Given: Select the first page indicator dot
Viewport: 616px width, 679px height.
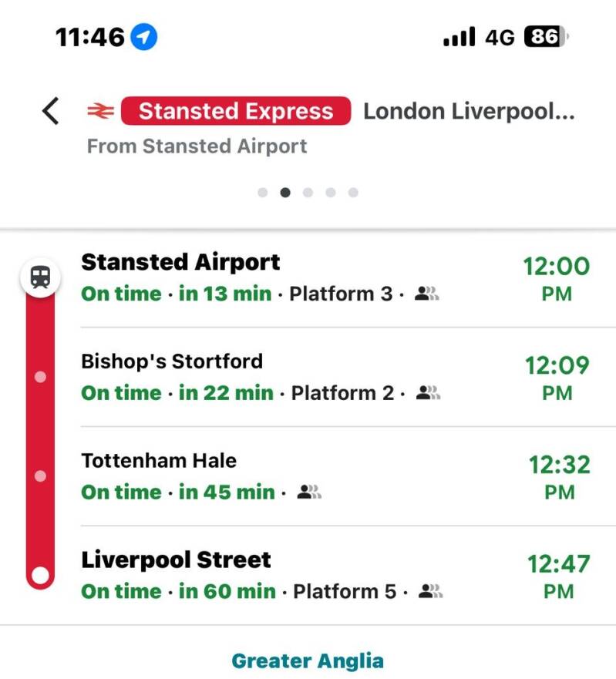Looking at the screenshot, I should pos(263,193).
